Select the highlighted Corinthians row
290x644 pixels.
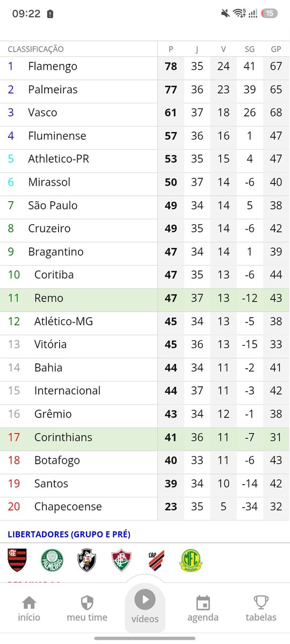145,437
